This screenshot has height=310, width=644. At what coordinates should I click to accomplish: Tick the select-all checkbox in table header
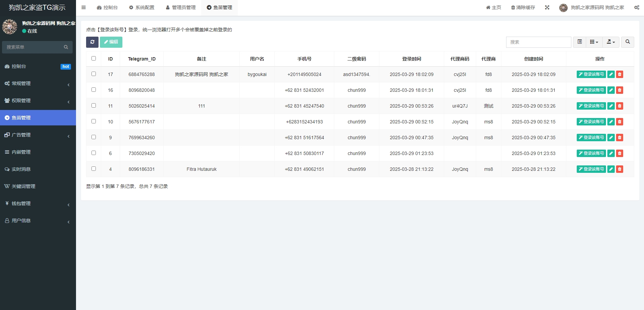[93, 59]
